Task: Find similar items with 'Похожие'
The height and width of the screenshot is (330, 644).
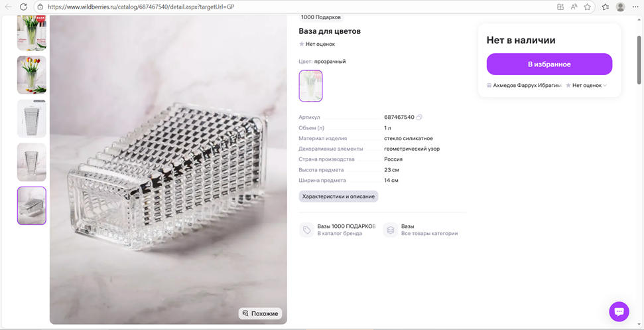Action: pyautogui.click(x=260, y=313)
